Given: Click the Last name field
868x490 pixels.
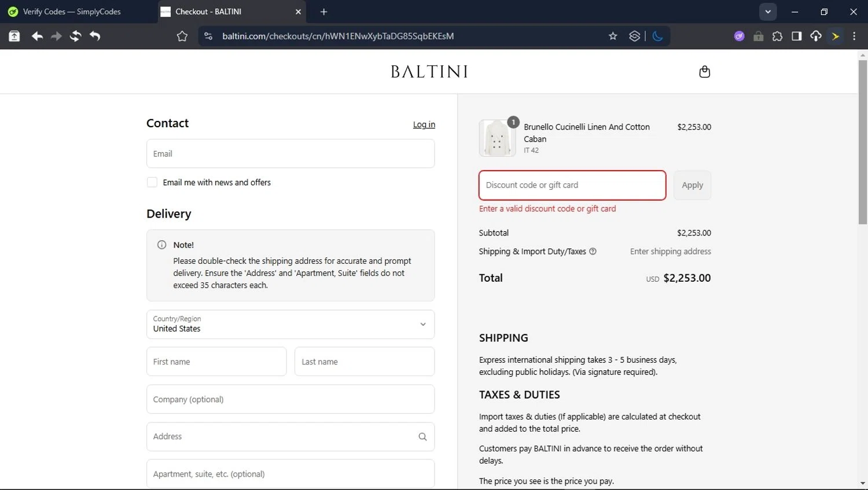Looking at the screenshot, I should point(365,362).
